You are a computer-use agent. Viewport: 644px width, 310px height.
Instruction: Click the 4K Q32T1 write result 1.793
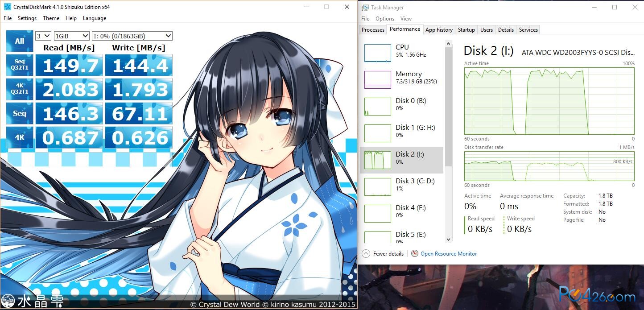[x=139, y=89]
